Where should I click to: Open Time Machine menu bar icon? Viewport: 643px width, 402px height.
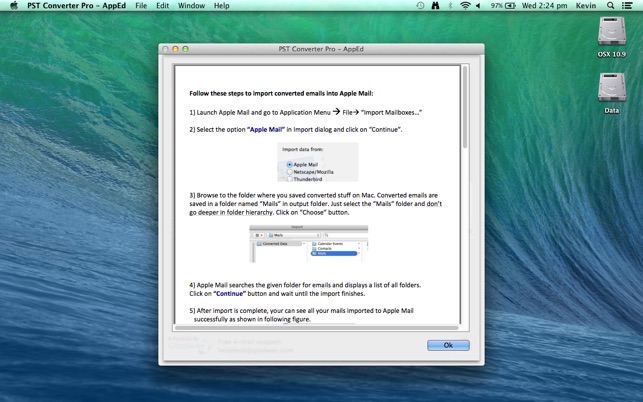pos(420,6)
